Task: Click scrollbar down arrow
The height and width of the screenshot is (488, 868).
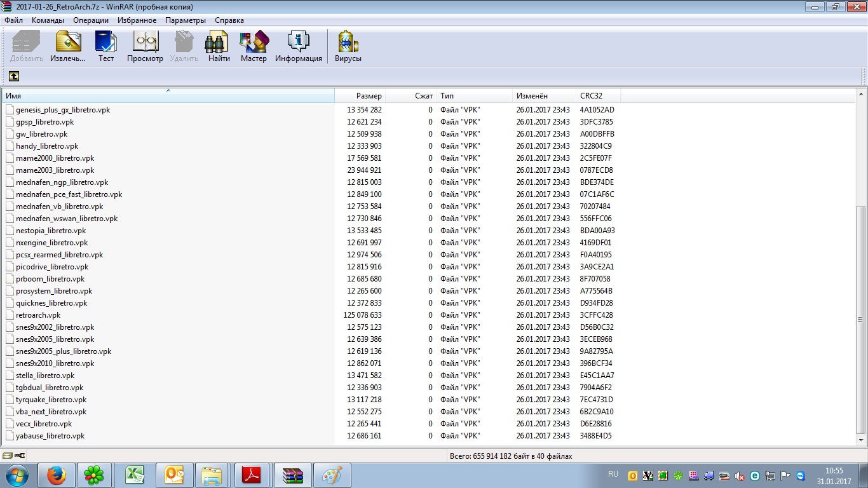Action: tap(861, 440)
